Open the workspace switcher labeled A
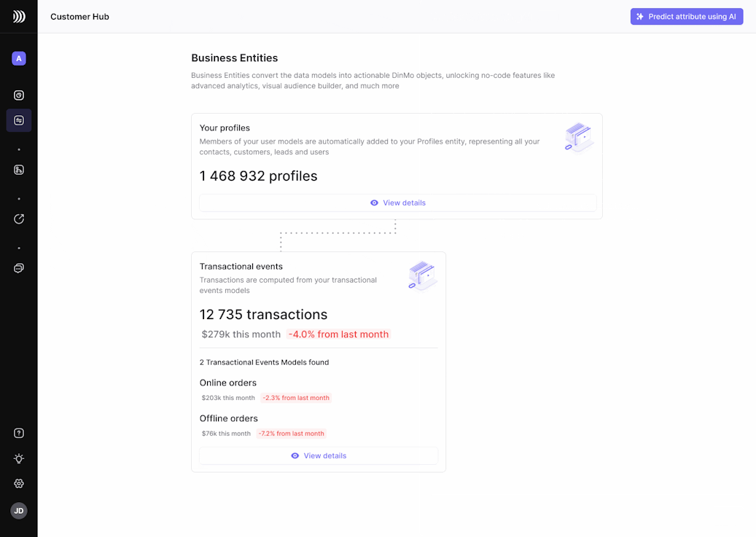The height and width of the screenshot is (537, 756). (19, 58)
